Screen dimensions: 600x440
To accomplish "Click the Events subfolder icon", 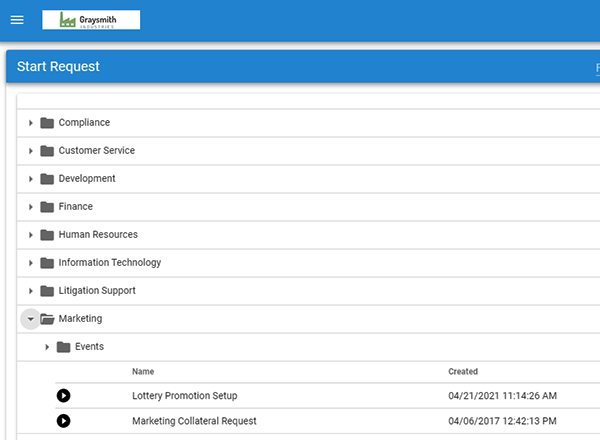I will point(63,347).
